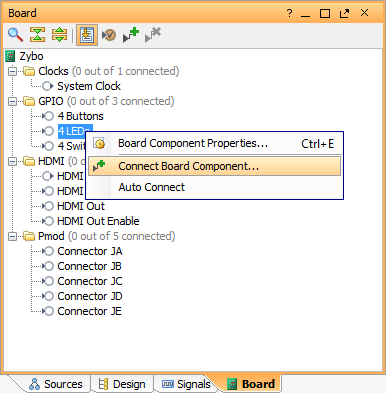Viewport: 386px width, 393px height.
Task: Click the 4 LEDs port icon
Action: [48, 131]
